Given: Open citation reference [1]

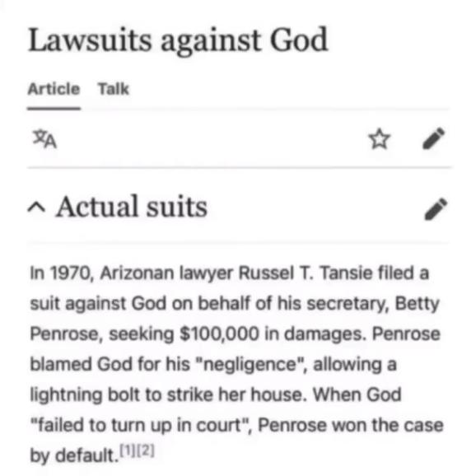Looking at the screenshot, I should pos(128,450).
